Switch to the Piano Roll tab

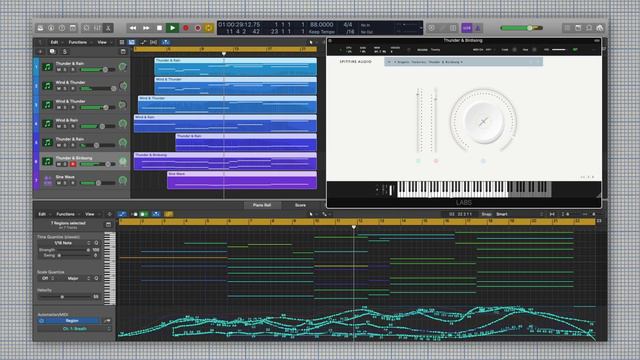coord(262,205)
